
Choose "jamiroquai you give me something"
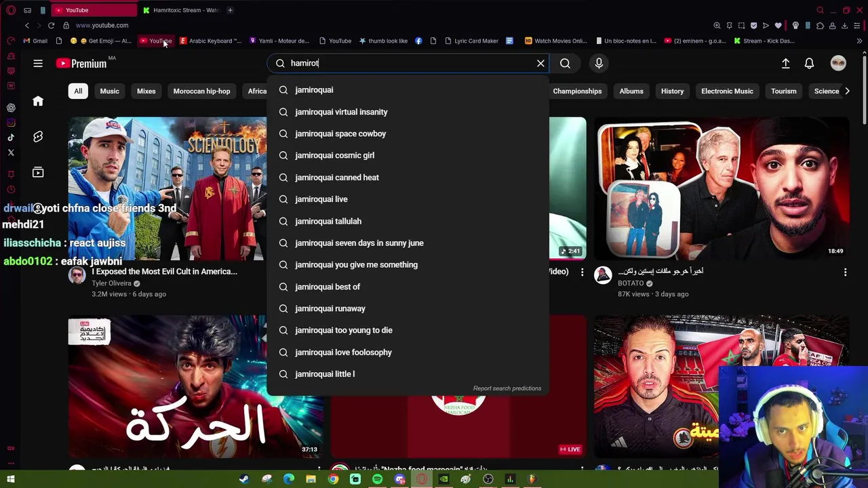pos(408,264)
